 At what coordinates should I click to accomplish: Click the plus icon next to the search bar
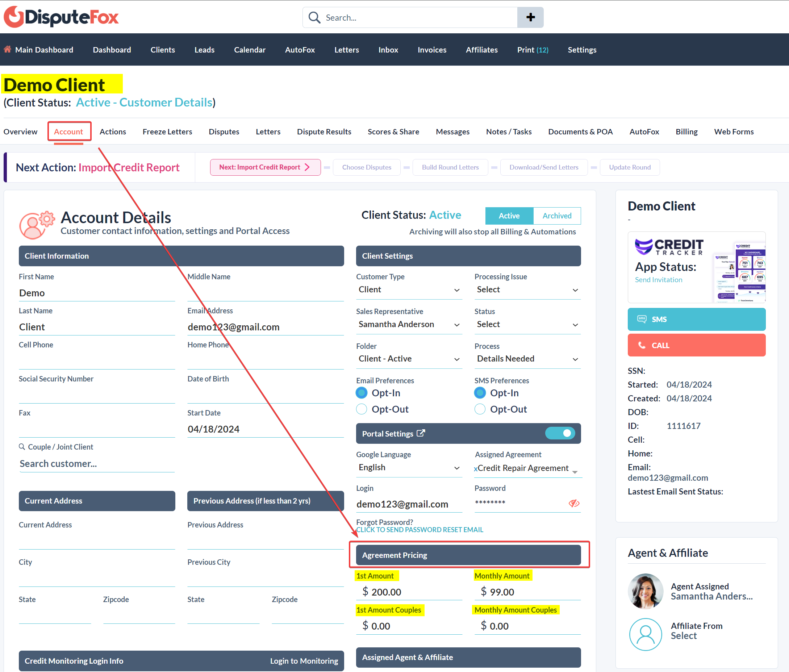coord(530,17)
